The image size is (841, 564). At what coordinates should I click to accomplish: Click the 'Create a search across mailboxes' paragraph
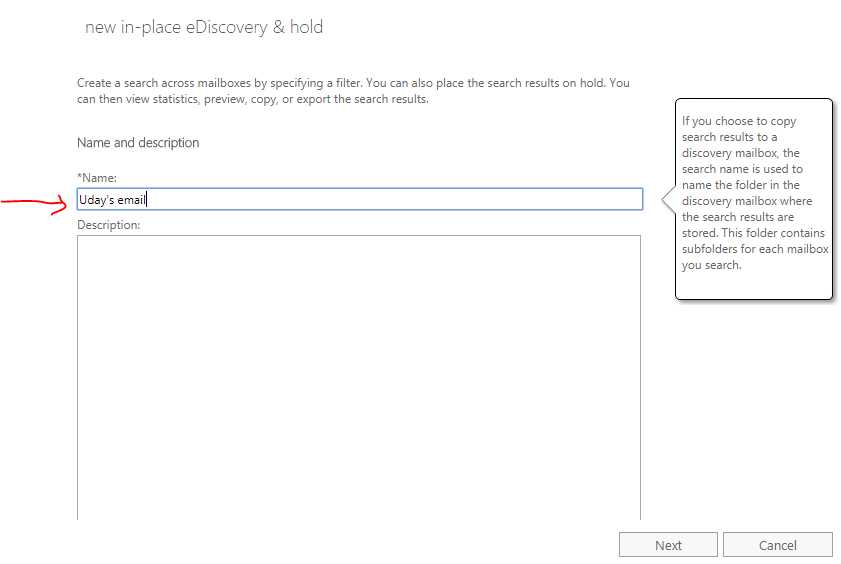(353, 91)
